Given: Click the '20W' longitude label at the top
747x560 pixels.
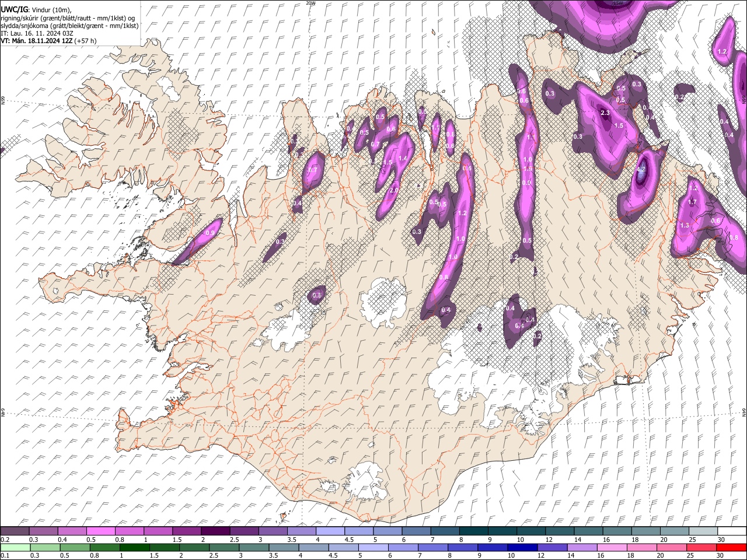Looking at the screenshot, I should pyautogui.click(x=310, y=3).
